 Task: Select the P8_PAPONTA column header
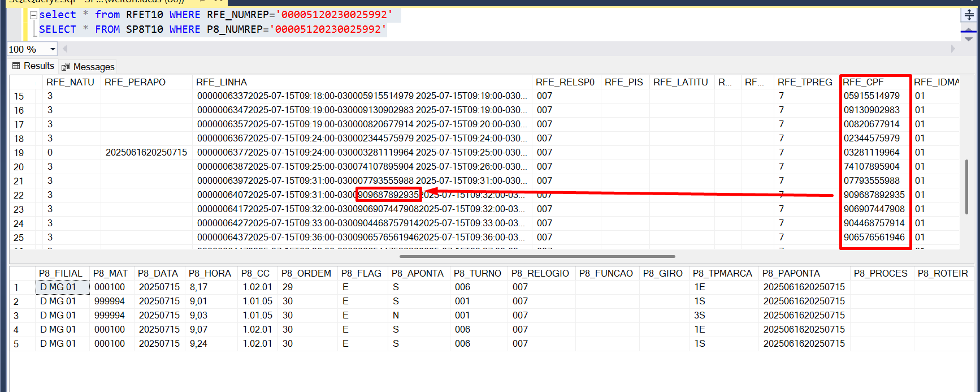tap(804, 274)
